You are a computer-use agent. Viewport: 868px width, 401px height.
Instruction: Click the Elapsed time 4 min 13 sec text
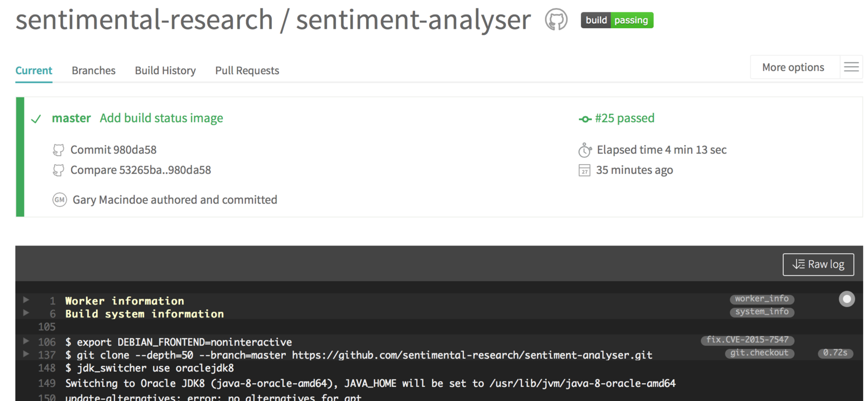(662, 150)
